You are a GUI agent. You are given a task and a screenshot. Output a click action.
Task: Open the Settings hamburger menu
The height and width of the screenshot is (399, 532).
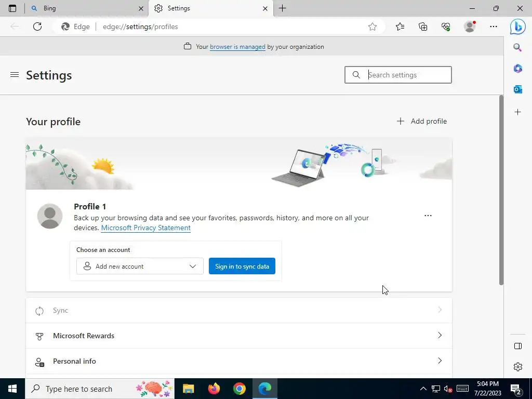coord(15,75)
